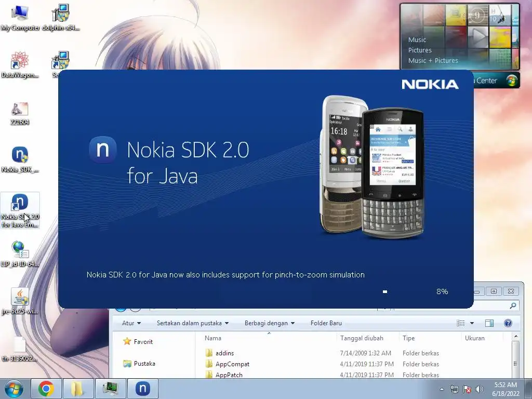Show hidden tray icons arrow
Viewport: 532px width, 399px height.
[x=442, y=389]
